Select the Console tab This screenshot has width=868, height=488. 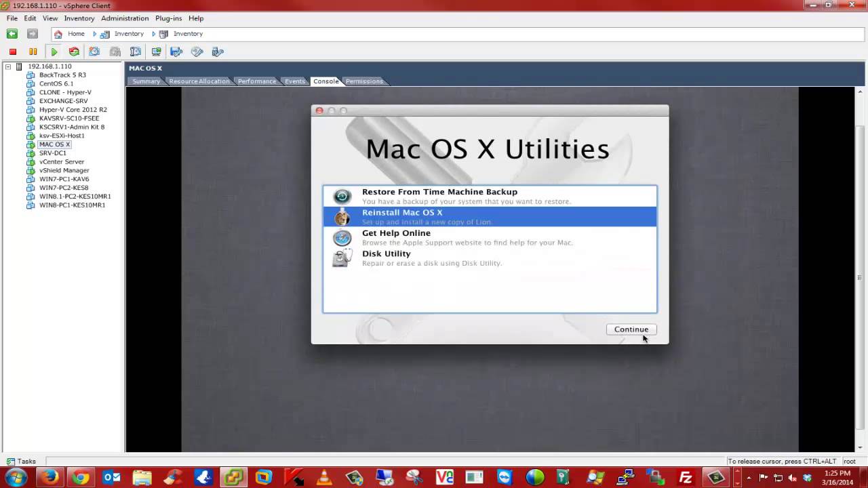coord(326,81)
